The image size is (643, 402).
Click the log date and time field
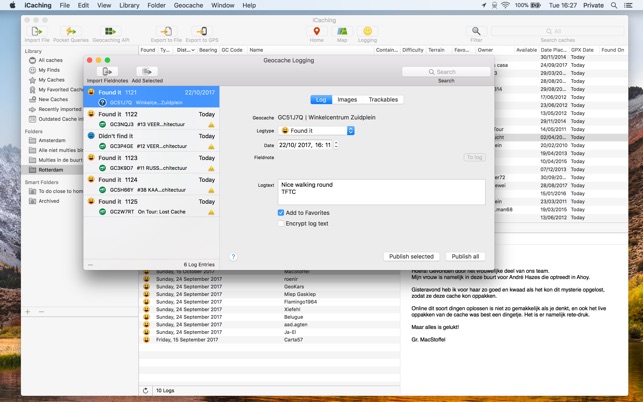pos(306,145)
